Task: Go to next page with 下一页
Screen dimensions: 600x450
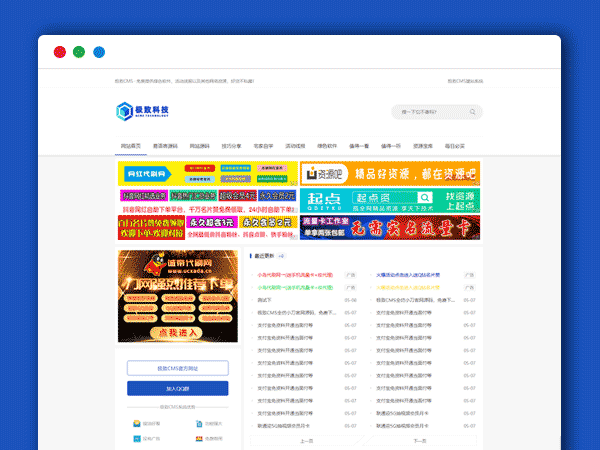Action: 420,440
